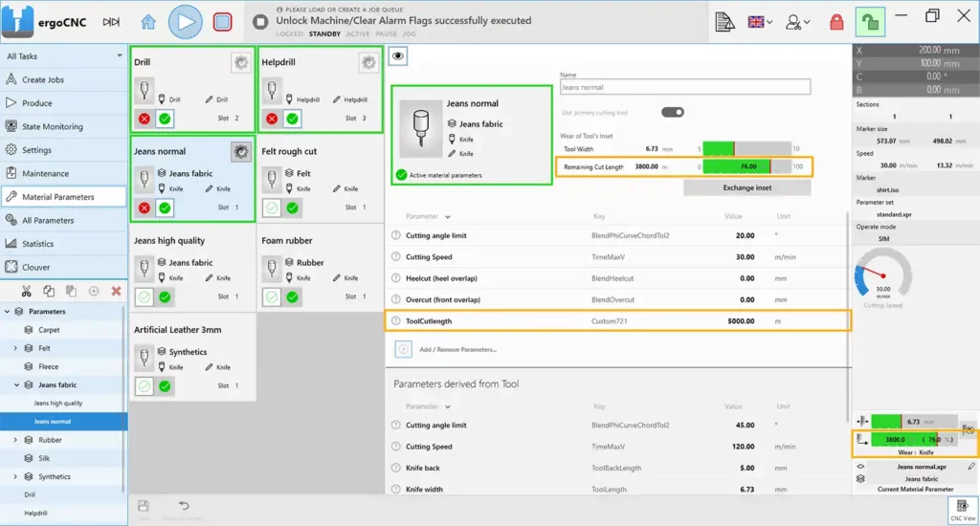
Task: Open help icon for ToolCutlength row
Action: pyautogui.click(x=395, y=321)
